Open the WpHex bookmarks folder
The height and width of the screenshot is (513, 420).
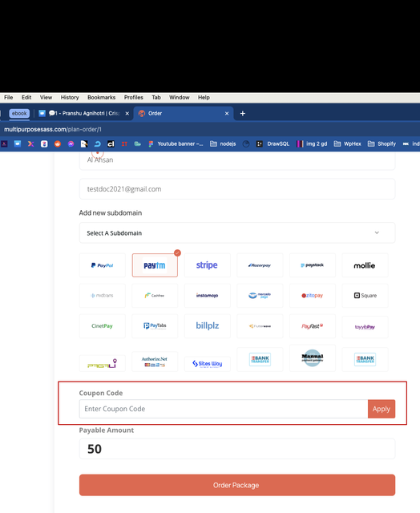click(347, 144)
